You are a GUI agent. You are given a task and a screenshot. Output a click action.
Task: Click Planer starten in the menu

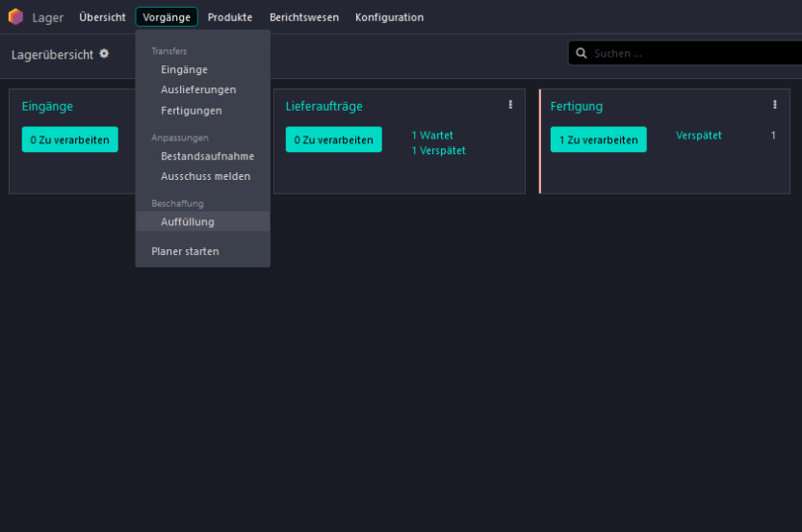(185, 251)
